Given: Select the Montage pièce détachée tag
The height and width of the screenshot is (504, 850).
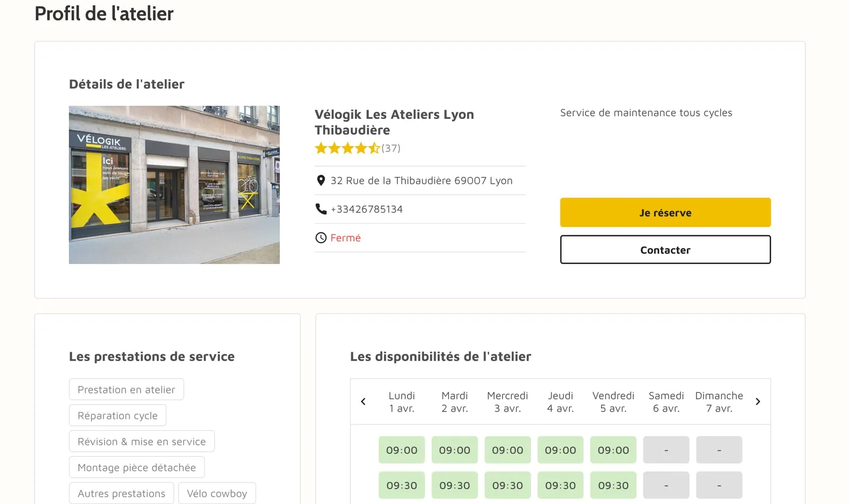Looking at the screenshot, I should (x=137, y=467).
